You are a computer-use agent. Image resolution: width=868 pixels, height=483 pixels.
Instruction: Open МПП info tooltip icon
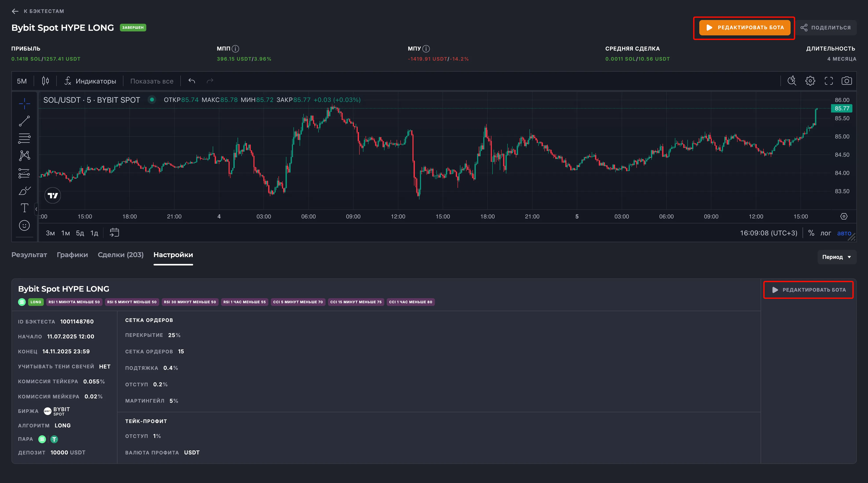tap(236, 49)
